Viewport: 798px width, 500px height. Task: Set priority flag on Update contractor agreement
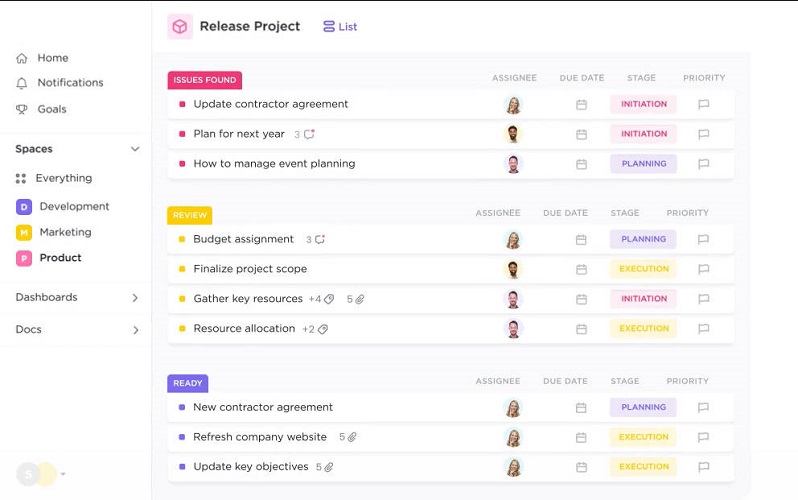[703, 104]
